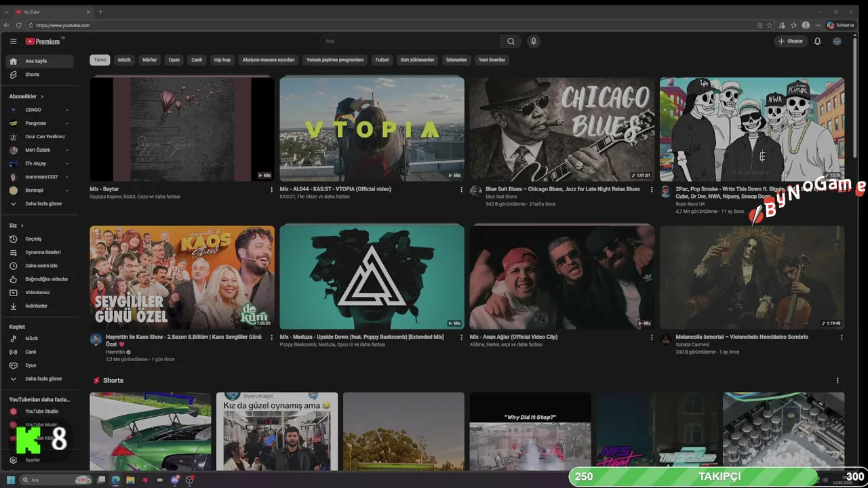Open VTOPIA mix thumbnail
868x488 pixels.
click(x=372, y=129)
